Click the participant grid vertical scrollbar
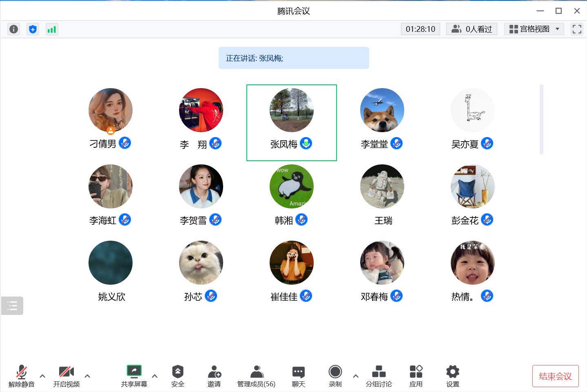The height and width of the screenshot is (392, 587). point(541,119)
